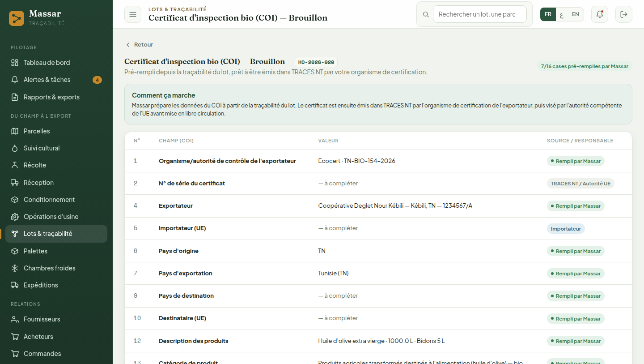Select Conditionnement in sidebar
Viewport: 644px width, 364px height.
(56, 200)
